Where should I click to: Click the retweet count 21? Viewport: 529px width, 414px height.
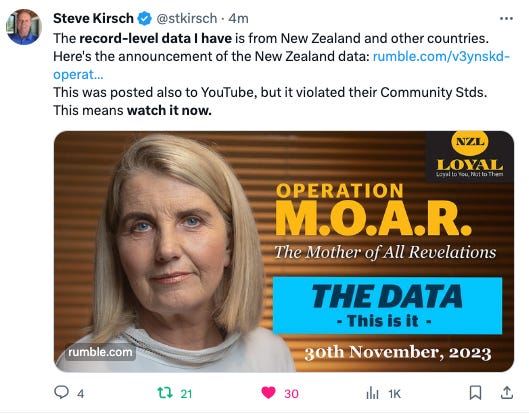point(186,394)
